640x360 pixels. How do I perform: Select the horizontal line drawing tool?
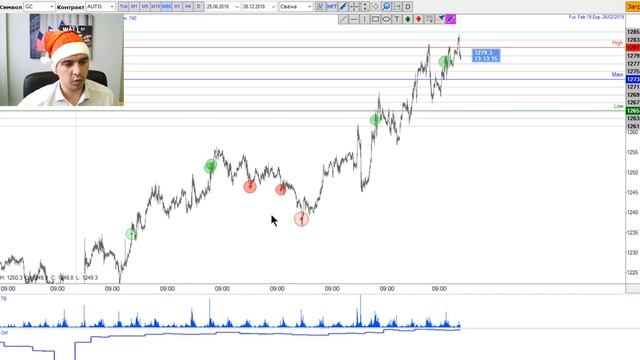354,19
